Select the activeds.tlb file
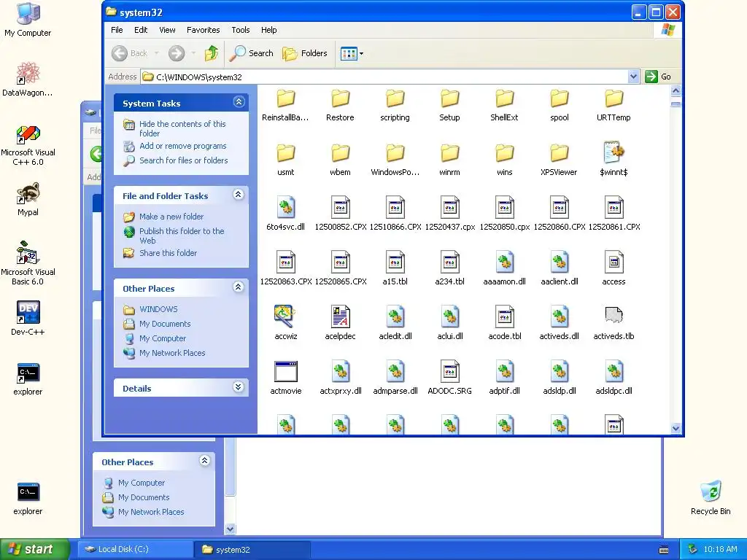 coord(614,324)
